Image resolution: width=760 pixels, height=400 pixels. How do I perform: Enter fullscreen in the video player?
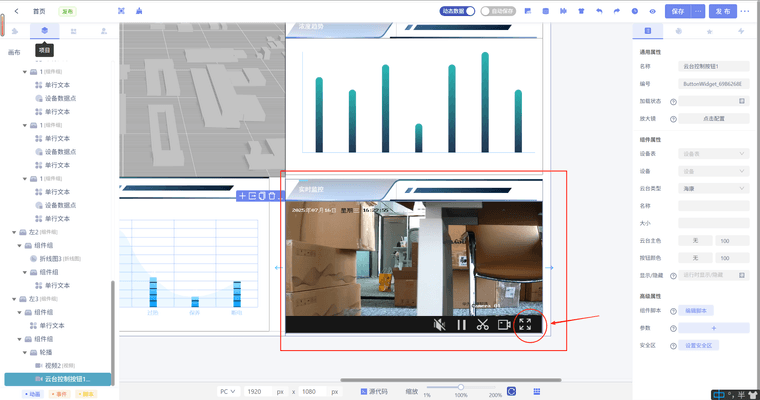pyautogui.click(x=525, y=324)
